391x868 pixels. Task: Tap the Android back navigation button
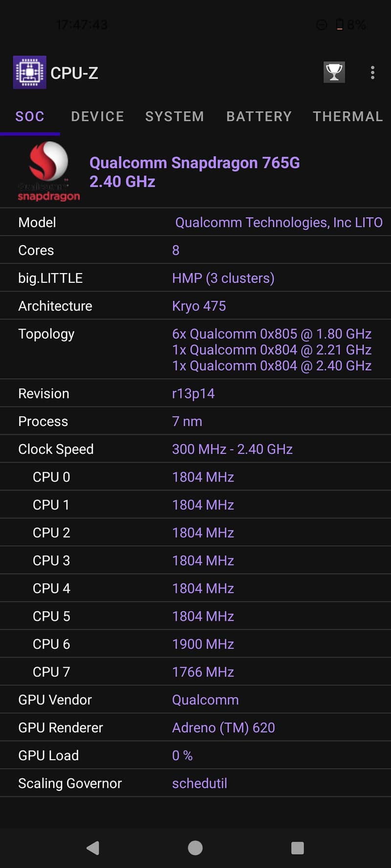tap(93, 847)
